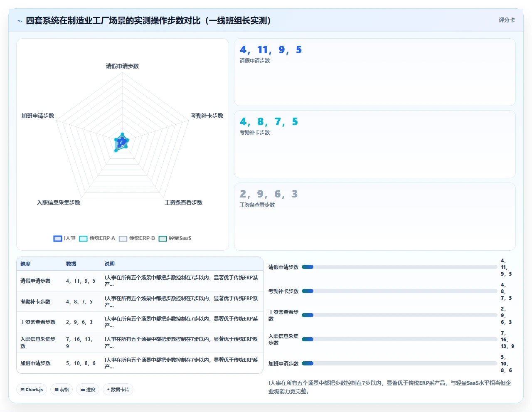Select the 工资条查看步数 card showing 2, 9, 6, 3
Image resolution: width=532 pixels, height=412 pixels.
point(375,217)
